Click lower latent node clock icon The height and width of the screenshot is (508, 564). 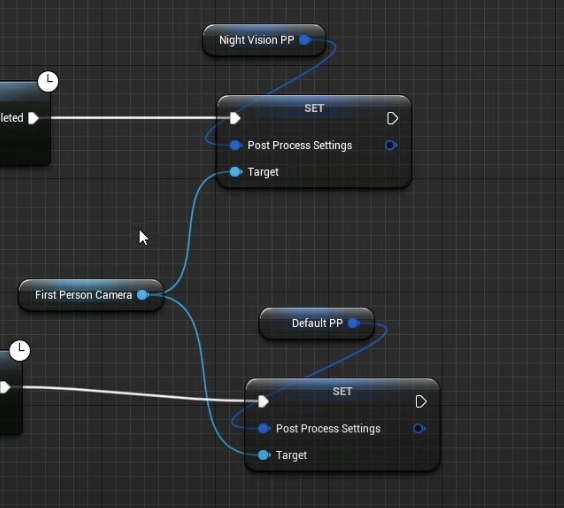[20, 350]
